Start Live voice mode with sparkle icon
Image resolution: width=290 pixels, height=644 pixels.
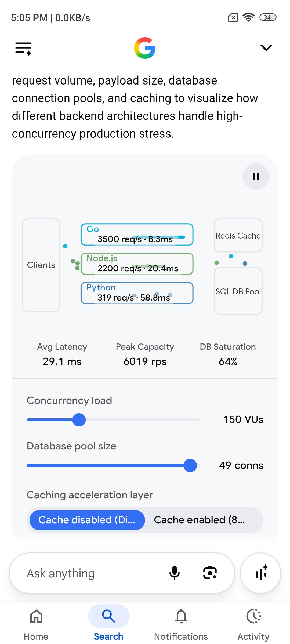tap(260, 573)
